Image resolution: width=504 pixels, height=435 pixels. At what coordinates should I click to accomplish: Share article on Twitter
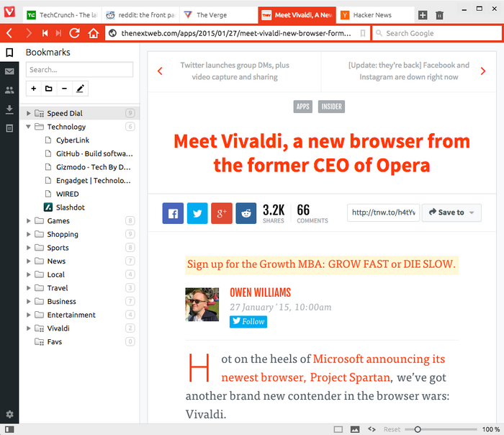pos(197,213)
